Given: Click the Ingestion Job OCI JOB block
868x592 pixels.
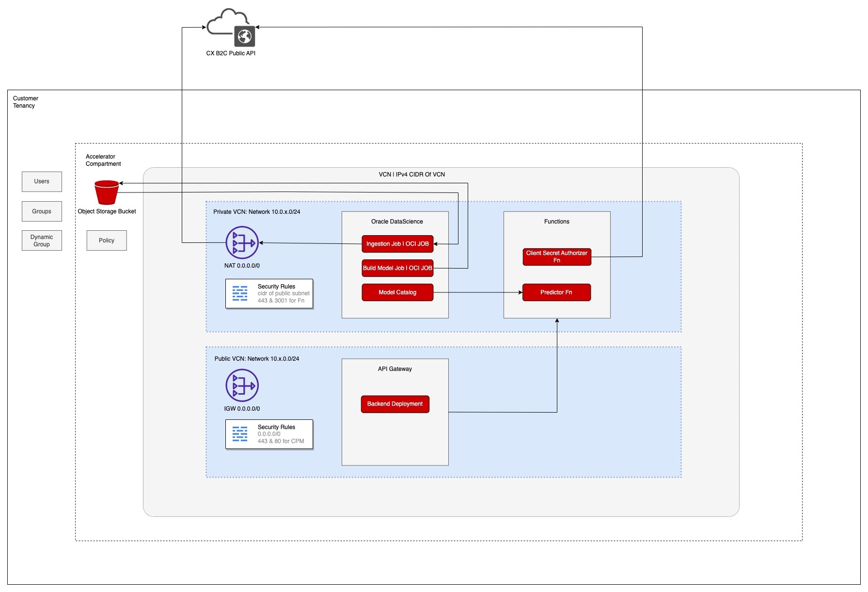Looking at the screenshot, I should pos(397,244).
